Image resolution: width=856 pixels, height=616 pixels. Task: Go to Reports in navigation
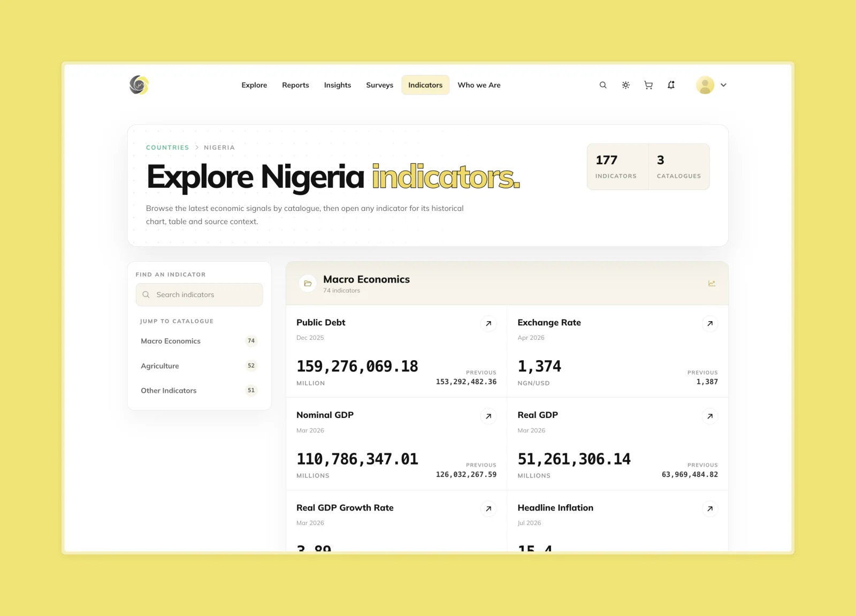(x=295, y=85)
